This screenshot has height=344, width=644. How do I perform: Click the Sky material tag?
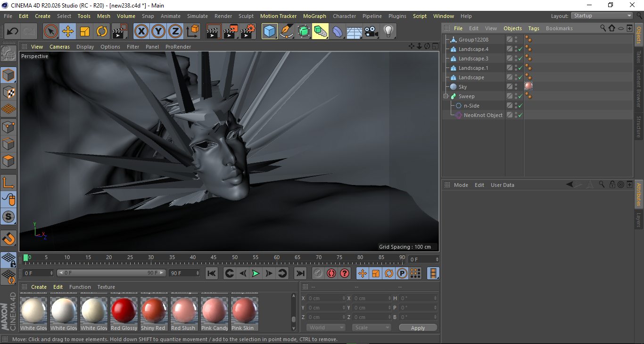[529, 86]
